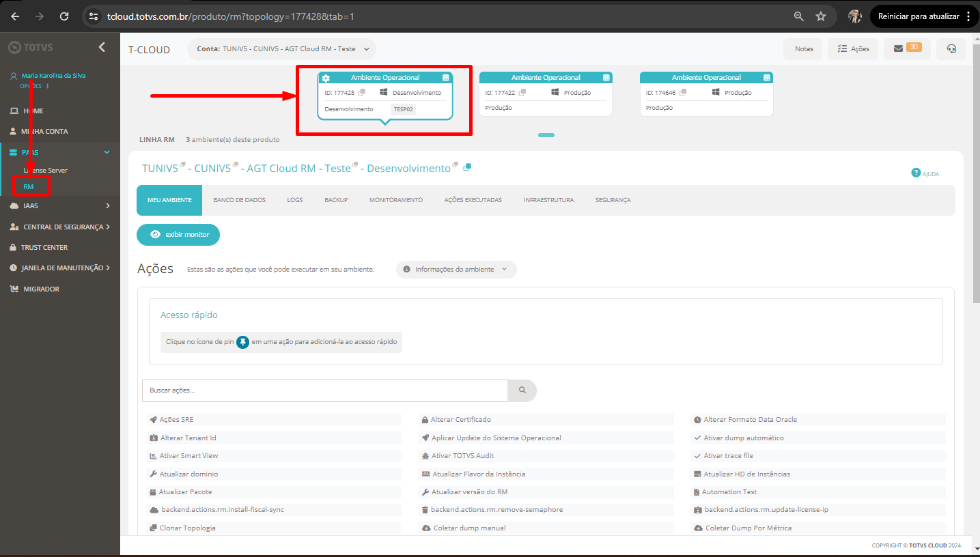Screen dimensions: 980x557
Task: Open 'Atualizar versão do RM' action
Action: (546, 492)
